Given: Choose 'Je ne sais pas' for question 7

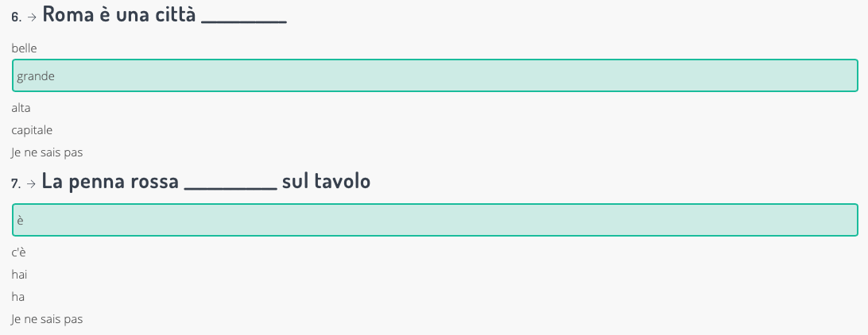Looking at the screenshot, I should pyautogui.click(x=47, y=320).
